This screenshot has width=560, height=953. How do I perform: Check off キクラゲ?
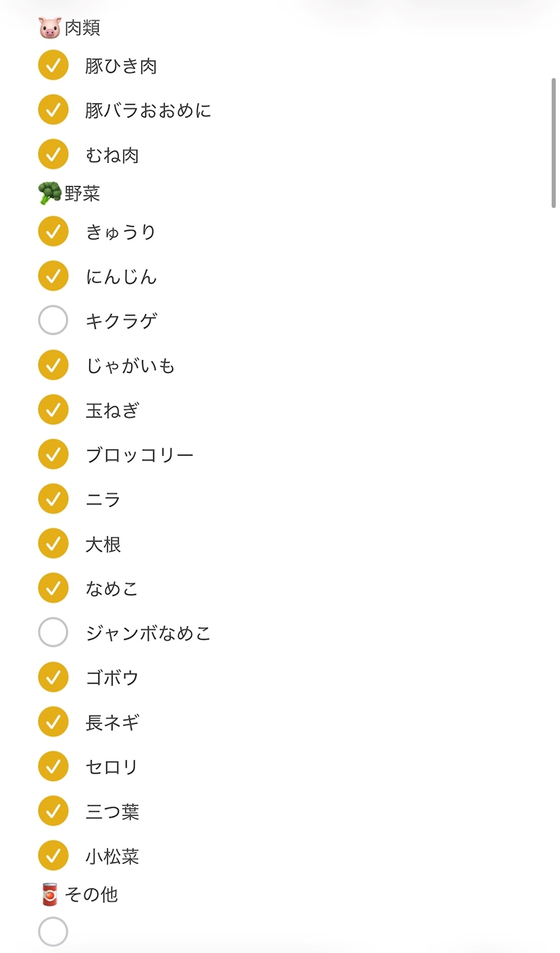53,321
